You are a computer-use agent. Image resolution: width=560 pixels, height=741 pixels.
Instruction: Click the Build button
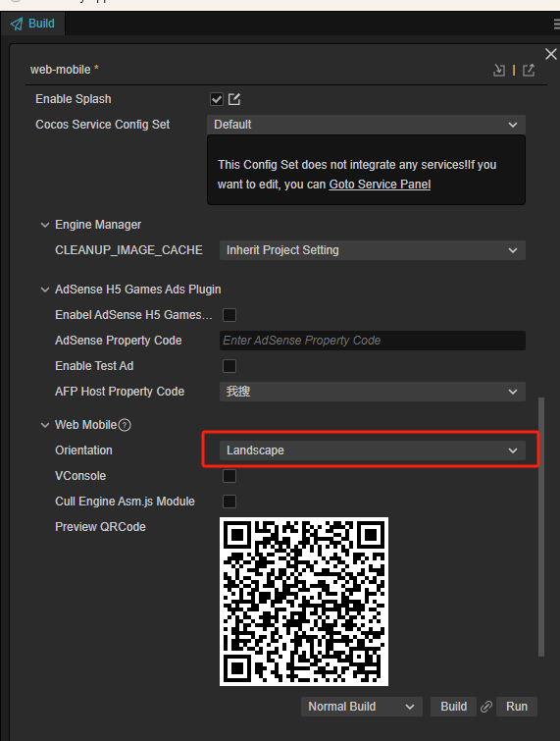(x=453, y=707)
